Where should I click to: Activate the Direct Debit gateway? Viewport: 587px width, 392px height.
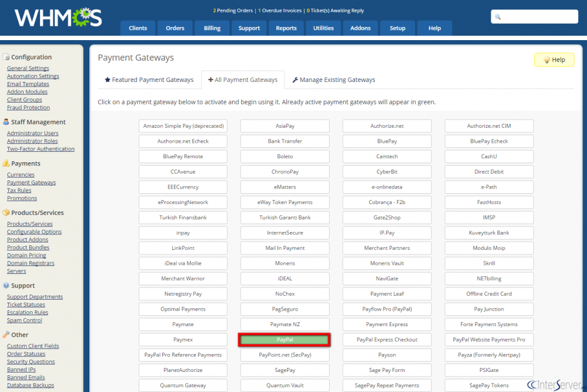[x=489, y=172]
